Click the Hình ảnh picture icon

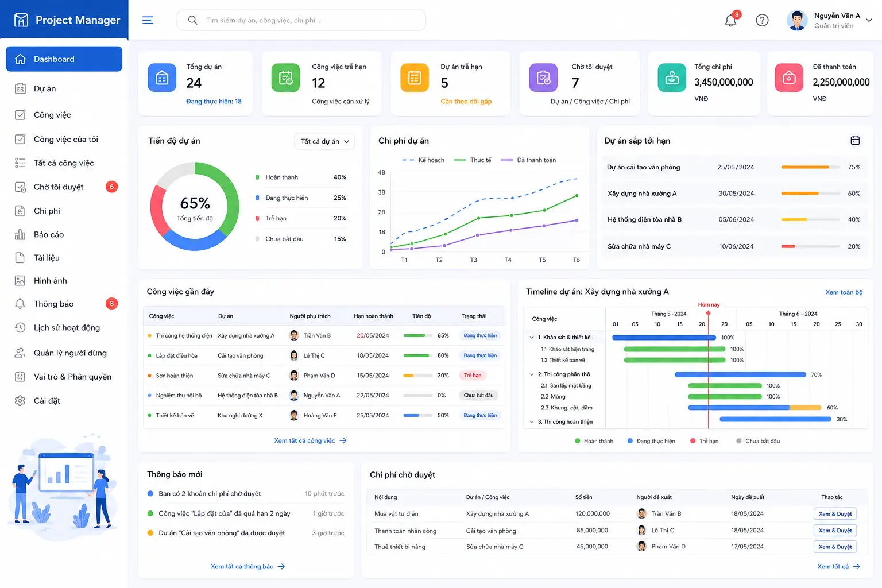(x=20, y=281)
